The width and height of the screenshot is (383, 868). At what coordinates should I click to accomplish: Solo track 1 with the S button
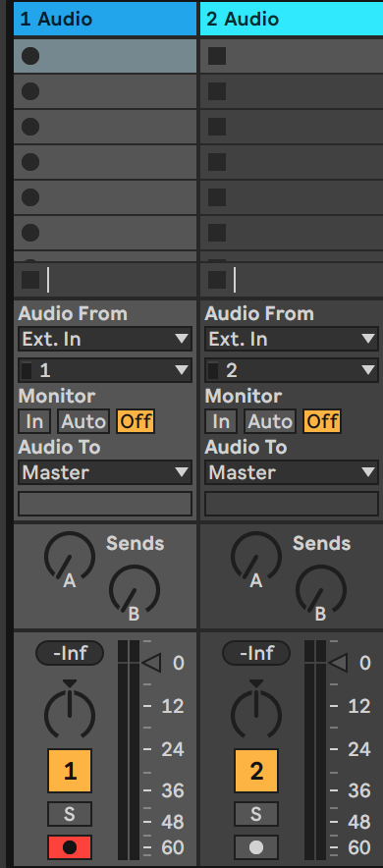(x=69, y=814)
